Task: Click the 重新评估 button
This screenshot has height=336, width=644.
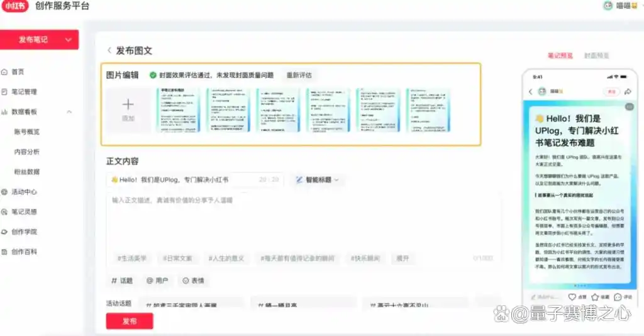Action: [x=299, y=76]
